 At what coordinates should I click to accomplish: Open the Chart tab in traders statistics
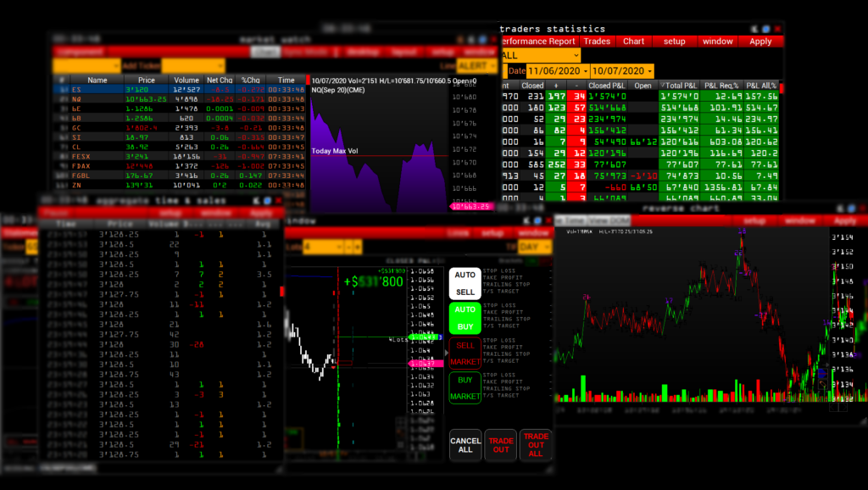tap(634, 41)
